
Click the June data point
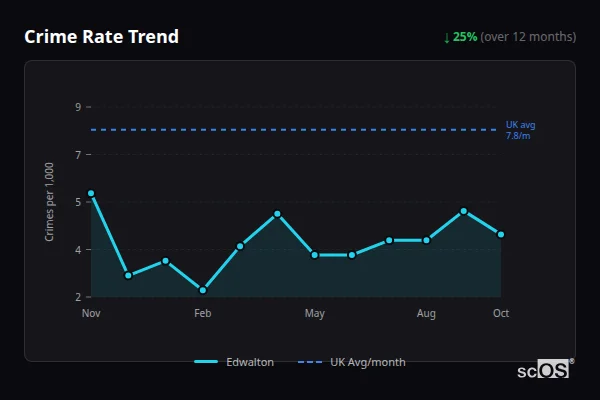(352, 255)
